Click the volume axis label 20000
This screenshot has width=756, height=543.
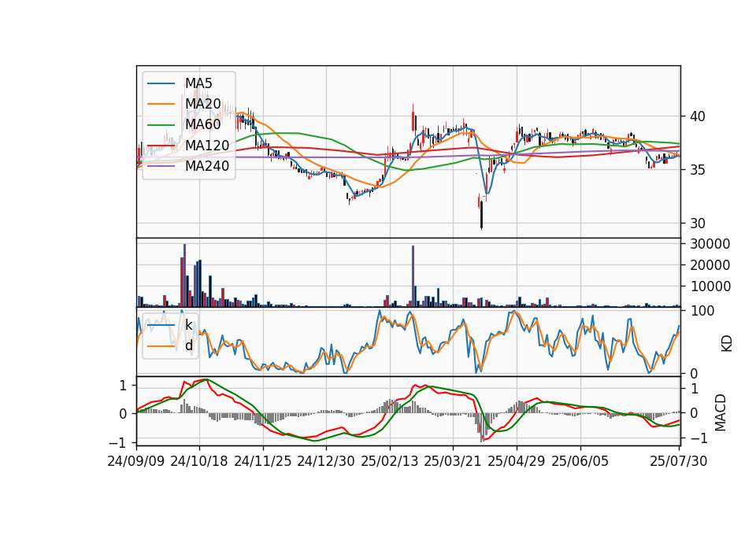(x=710, y=265)
